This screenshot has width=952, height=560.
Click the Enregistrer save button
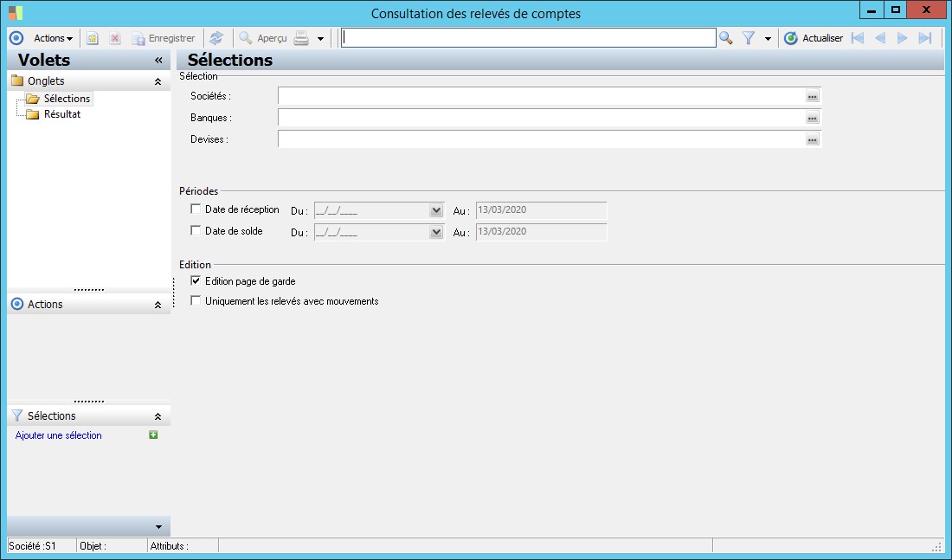[164, 38]
